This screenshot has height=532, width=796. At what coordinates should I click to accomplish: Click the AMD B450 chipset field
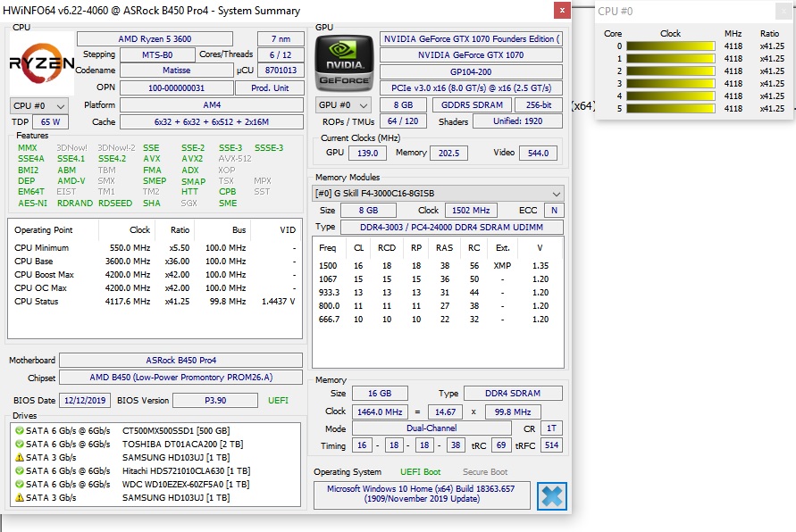pos(181,378)
